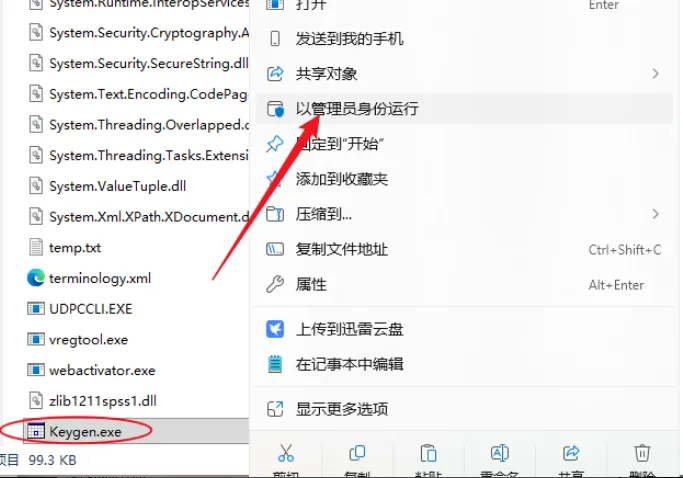Image resolution: width=683 pixels, height=478 pixels.
Task: Select the terminology.xml file
Action: pyautogui.click(x=100, y=278)
